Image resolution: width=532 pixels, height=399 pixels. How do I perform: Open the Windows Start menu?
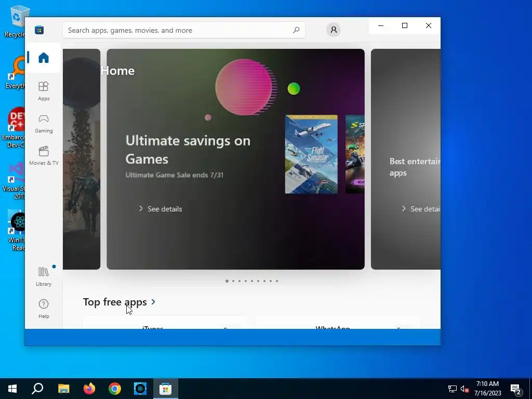click(12, 389)
